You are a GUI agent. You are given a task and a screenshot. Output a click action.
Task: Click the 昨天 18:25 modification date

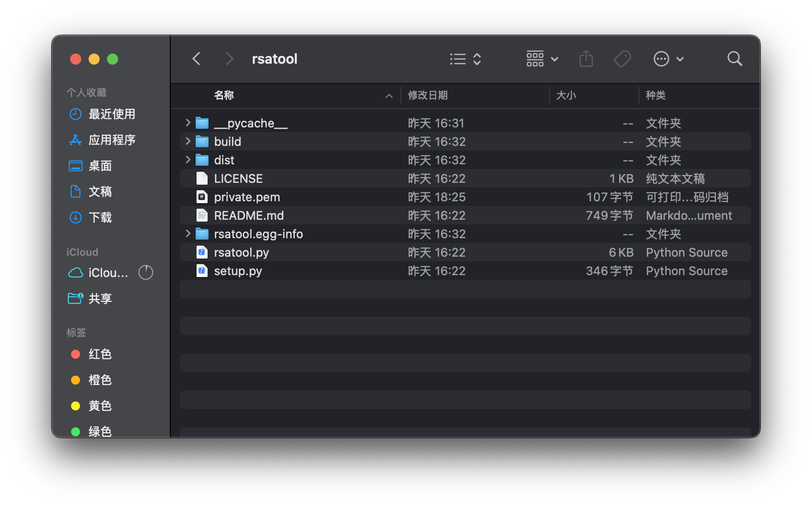click(436, 197)
